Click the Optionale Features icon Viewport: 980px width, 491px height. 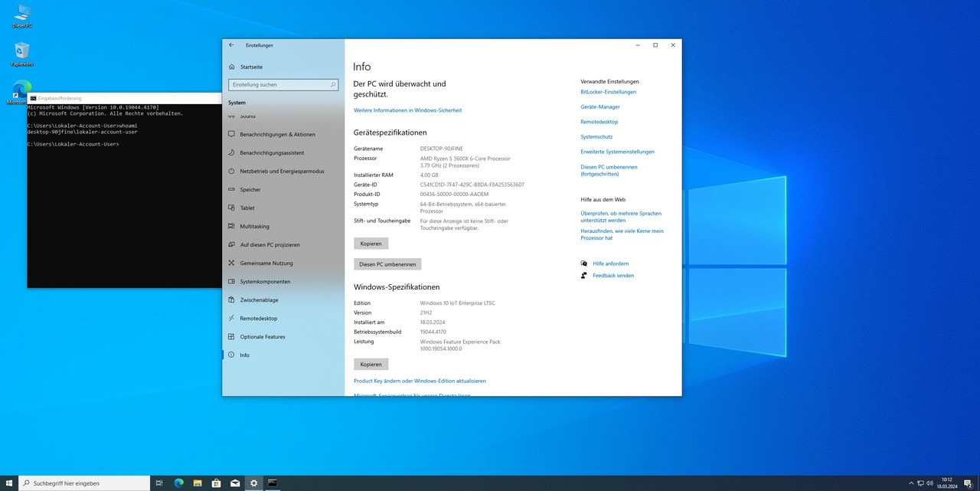(232, 336)
